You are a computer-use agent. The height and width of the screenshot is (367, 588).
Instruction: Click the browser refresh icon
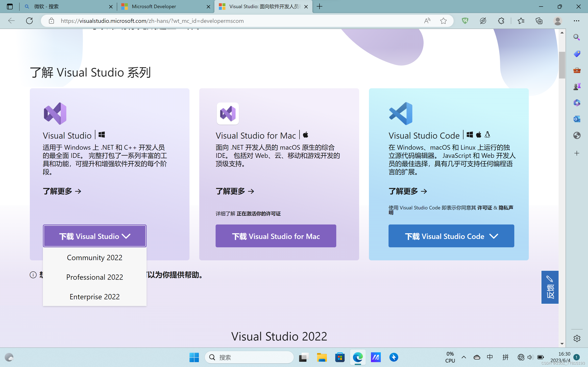coord(29,21)
